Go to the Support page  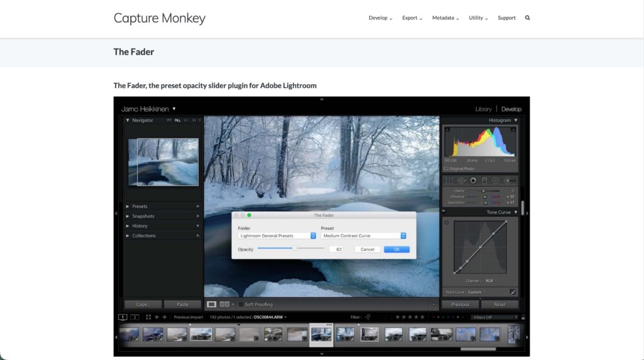(506, 18)
